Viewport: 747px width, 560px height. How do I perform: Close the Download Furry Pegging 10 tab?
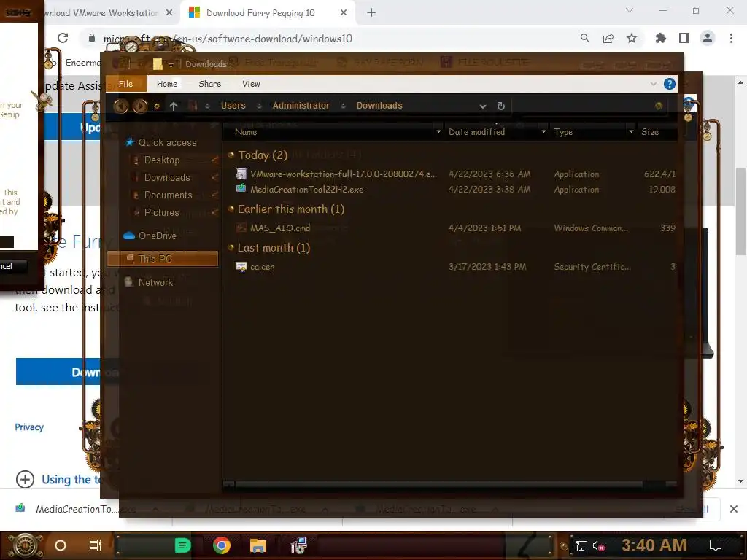[x=344, y=13]
